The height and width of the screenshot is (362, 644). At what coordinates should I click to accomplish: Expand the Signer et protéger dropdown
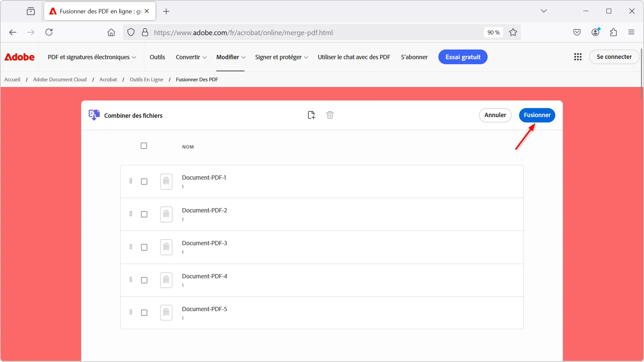[x=282, y=57]
